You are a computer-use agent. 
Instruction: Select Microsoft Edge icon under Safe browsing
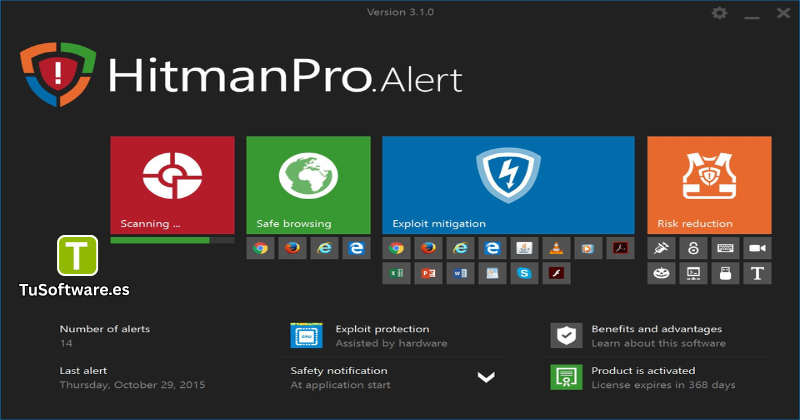[356, 249]
